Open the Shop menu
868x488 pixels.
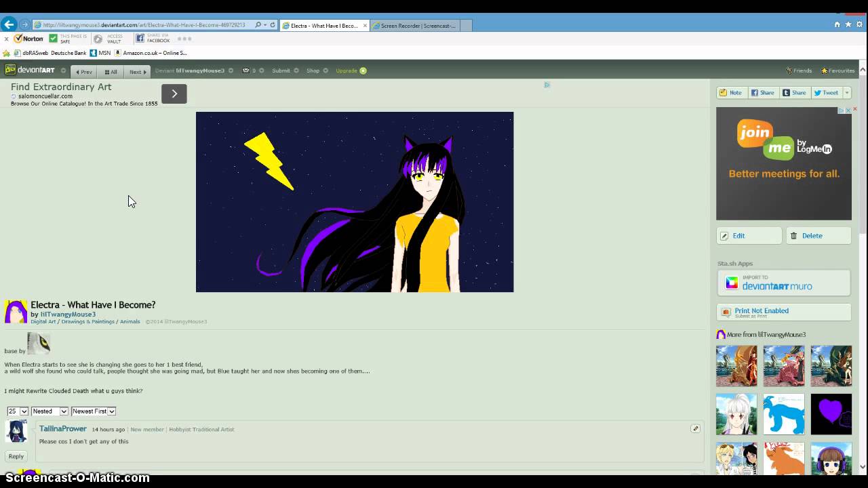pyautogui.click(x=313, y=70)
